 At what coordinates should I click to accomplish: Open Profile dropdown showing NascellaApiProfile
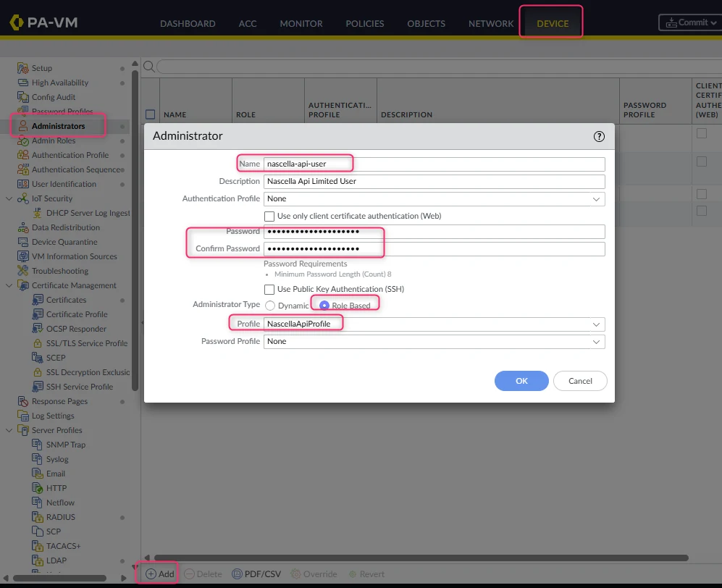[x=596, y=324]
